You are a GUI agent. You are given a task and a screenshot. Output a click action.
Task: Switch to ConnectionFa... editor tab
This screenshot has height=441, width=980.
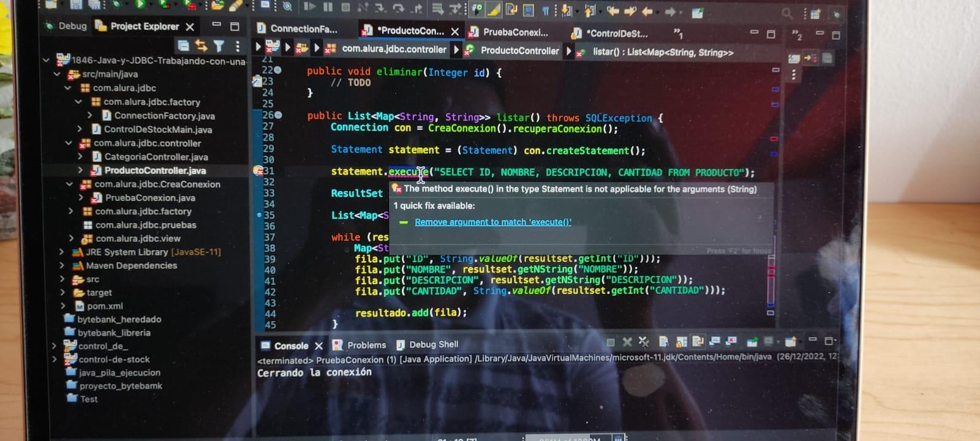[298, 28]
